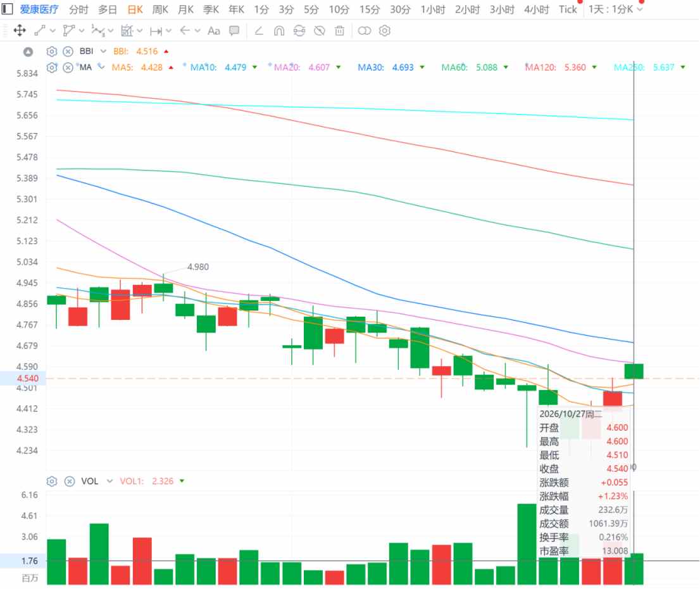This screenshot has height=589, width=700.
Task: Remove the VOL indicator
Action: click(70, 481)
